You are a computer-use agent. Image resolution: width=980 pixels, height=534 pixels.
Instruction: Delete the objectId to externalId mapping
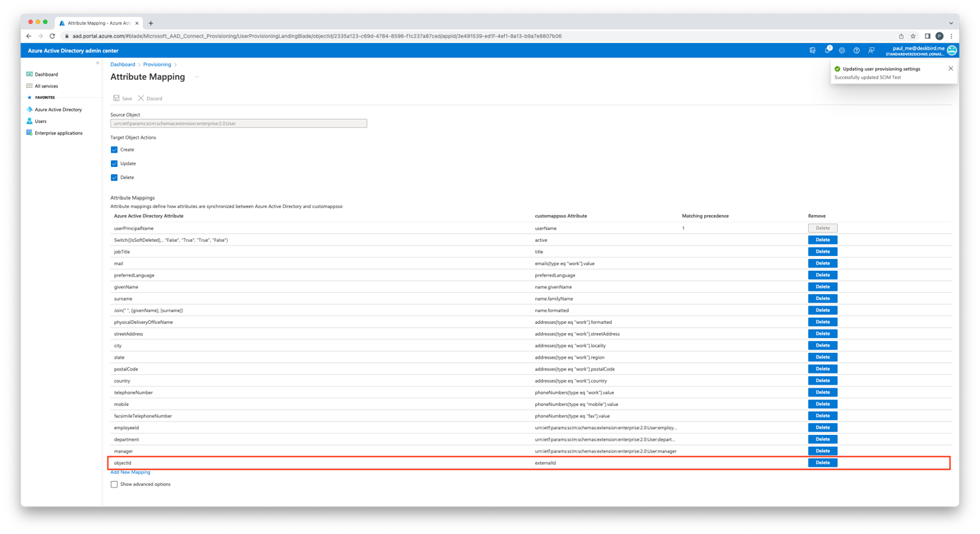click(x=822, y=463)
